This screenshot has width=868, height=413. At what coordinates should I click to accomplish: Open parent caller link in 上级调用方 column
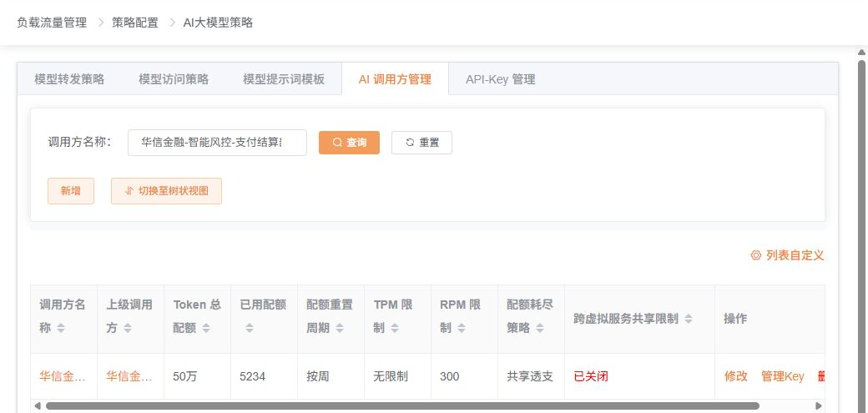(129, 376)
